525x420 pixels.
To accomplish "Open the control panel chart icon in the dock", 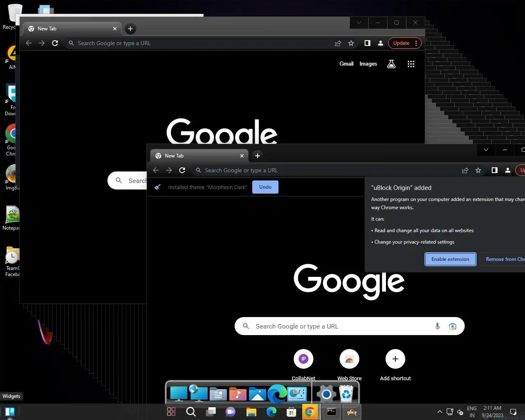I will (297, 394).
